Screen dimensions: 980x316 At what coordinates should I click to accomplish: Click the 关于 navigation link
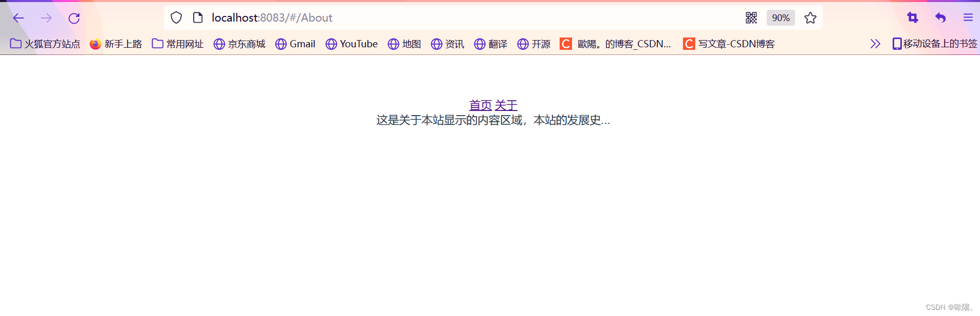pyautogui.click(x=506, y=105)
